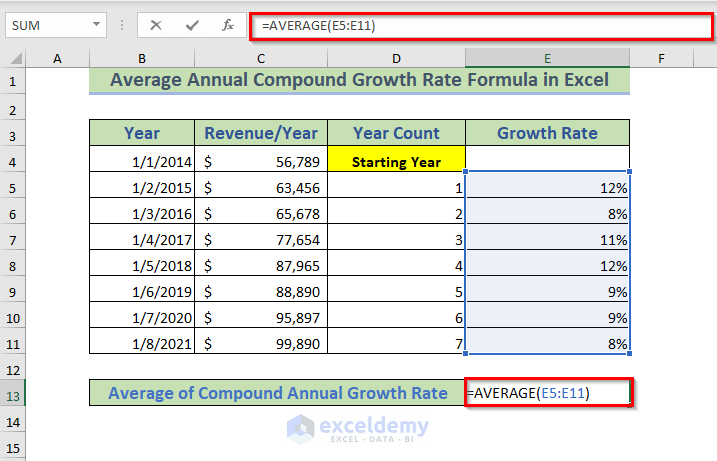Screen dimensions: 717x461
Task: Click cell E13 containing =AVERAGE(E5:E11)
Action: pos(548,393)
